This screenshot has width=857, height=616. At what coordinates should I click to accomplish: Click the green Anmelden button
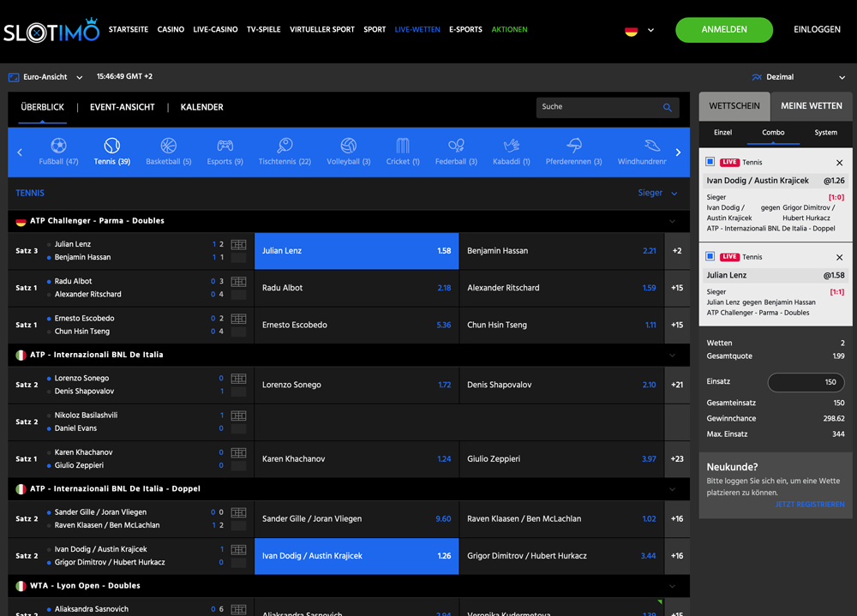click(724, 30)
